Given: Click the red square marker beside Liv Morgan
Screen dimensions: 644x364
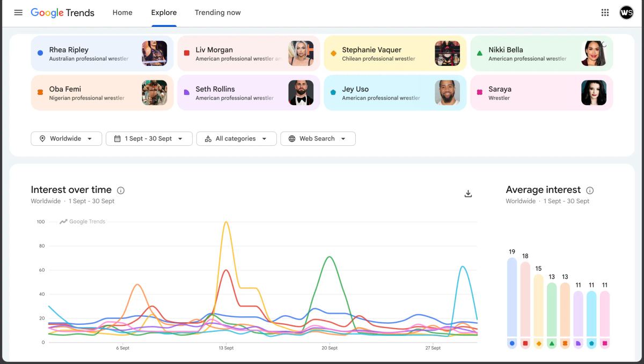Looking at the screenshot, I should click(x=187, y=53).
